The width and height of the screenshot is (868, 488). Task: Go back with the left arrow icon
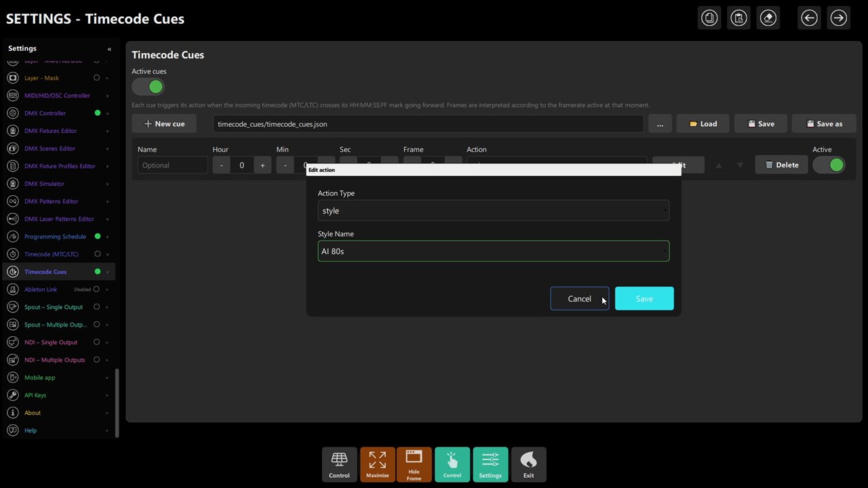click(x=809, y=18)
